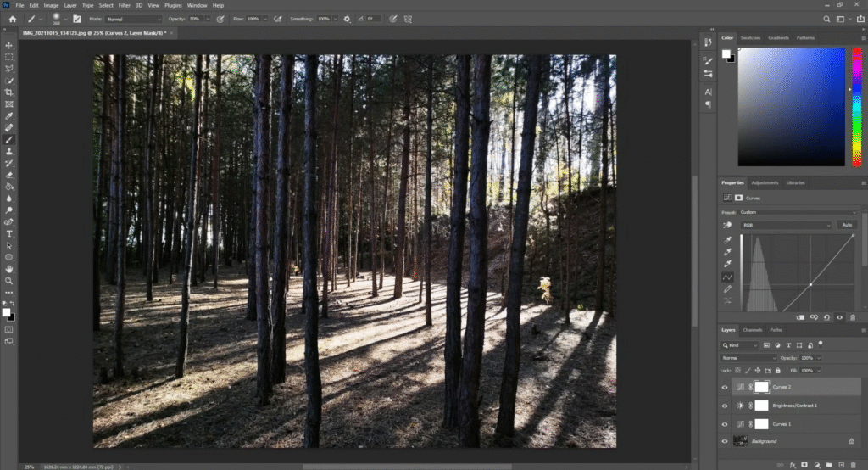Open the brush Mode dropdown
The image size is (868, 470).
[133, 19]
